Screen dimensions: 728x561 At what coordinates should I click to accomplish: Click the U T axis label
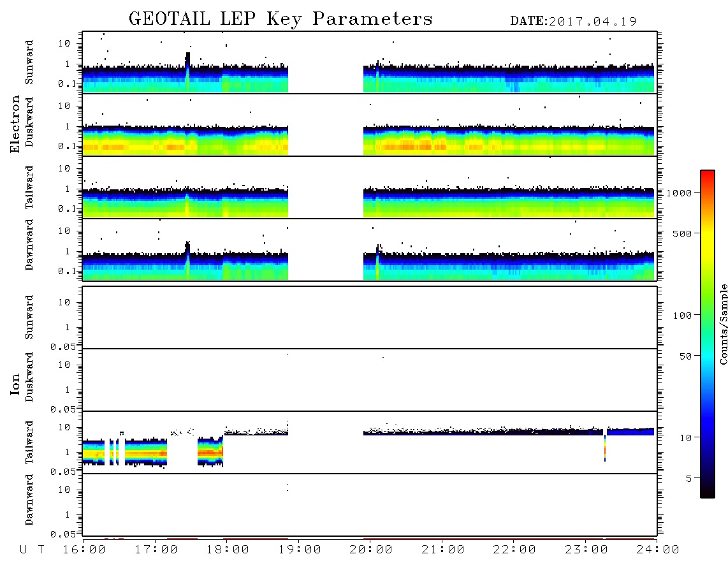click(32, 550)
